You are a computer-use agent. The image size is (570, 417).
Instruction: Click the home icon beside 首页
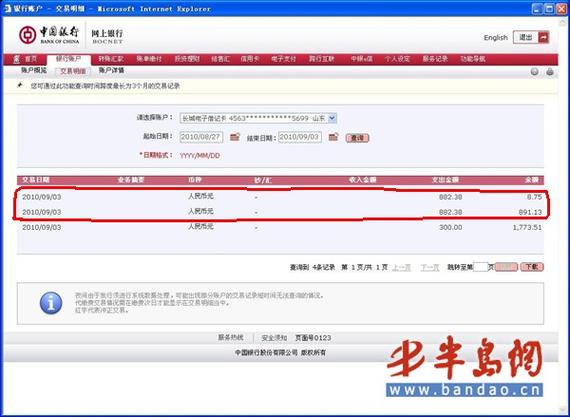tap(17, 59)
